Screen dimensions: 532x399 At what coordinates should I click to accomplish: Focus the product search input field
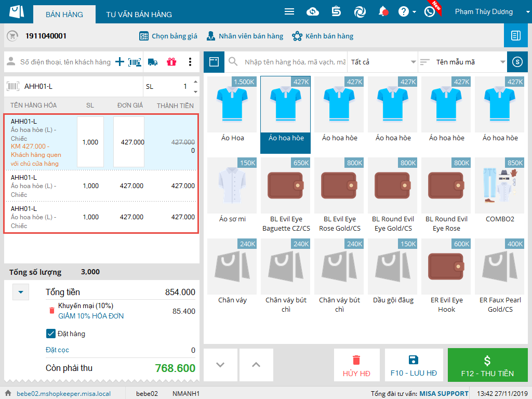click(295, 62)
